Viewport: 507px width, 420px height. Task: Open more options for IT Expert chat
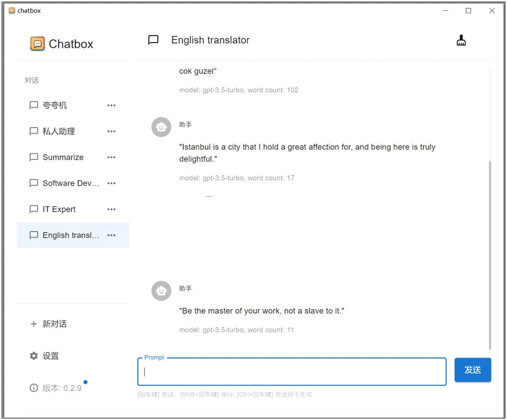point(112,209)
